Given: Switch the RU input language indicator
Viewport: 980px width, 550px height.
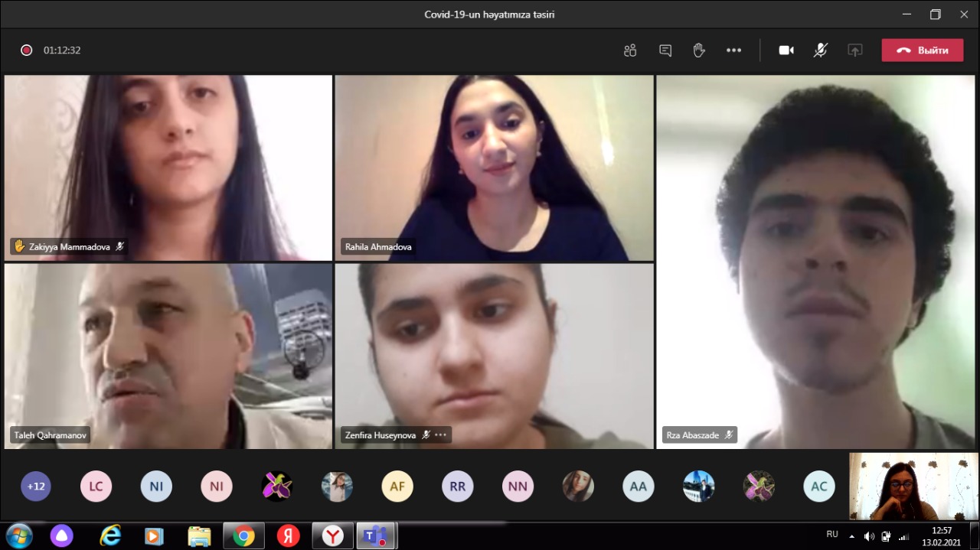Looking at the screenshot, I should [x=832, y=535].
